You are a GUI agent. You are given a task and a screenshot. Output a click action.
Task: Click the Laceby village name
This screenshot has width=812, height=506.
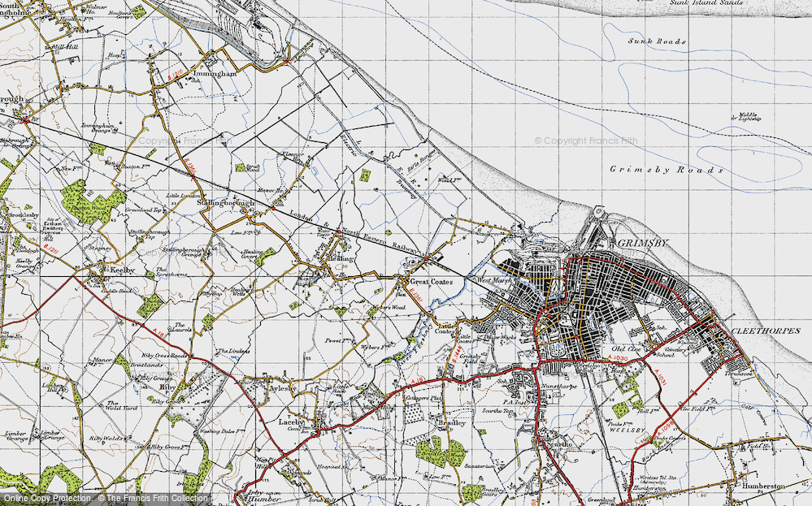point(292,422)
